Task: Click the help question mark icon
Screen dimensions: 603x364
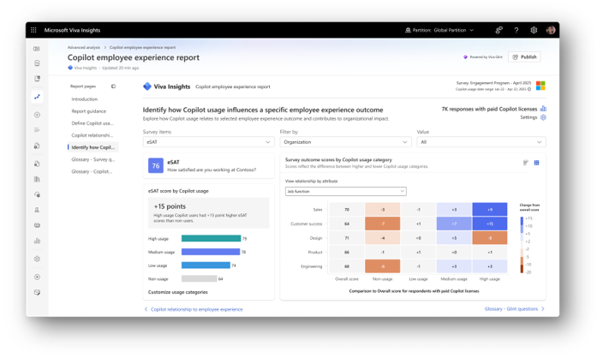Action: pos(516,30)
